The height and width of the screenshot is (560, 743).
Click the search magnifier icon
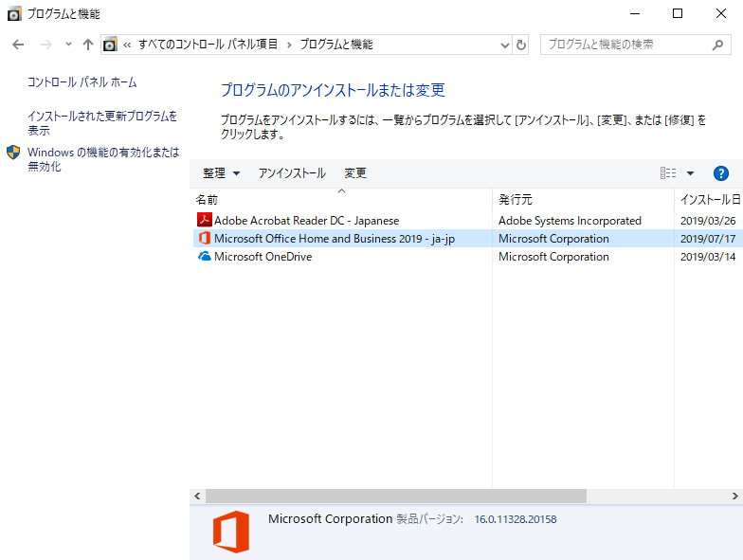pyautogui.click(x=718, y=45)
